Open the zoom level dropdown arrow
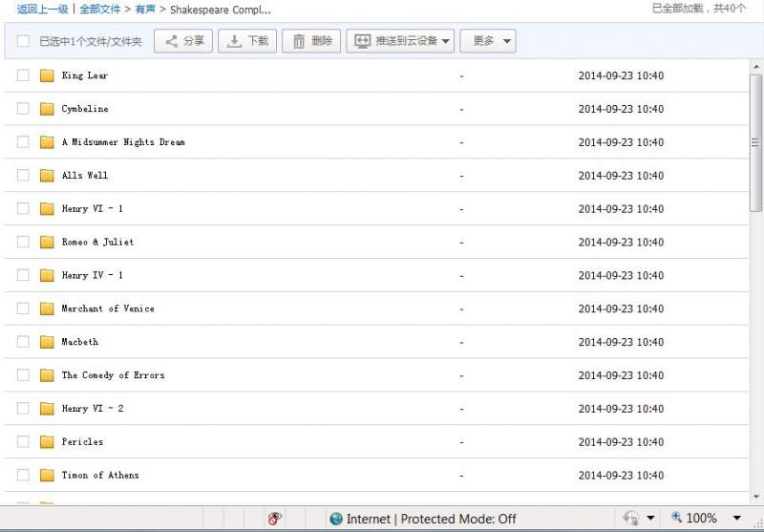 pyautogui.click(x=737, y=519)
